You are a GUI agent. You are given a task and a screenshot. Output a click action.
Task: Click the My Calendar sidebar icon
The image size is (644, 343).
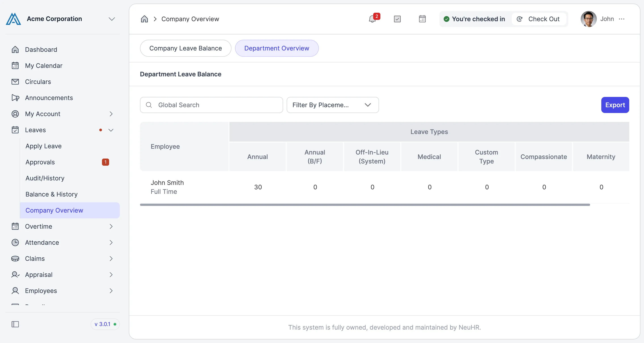click(x=15, y=65)
